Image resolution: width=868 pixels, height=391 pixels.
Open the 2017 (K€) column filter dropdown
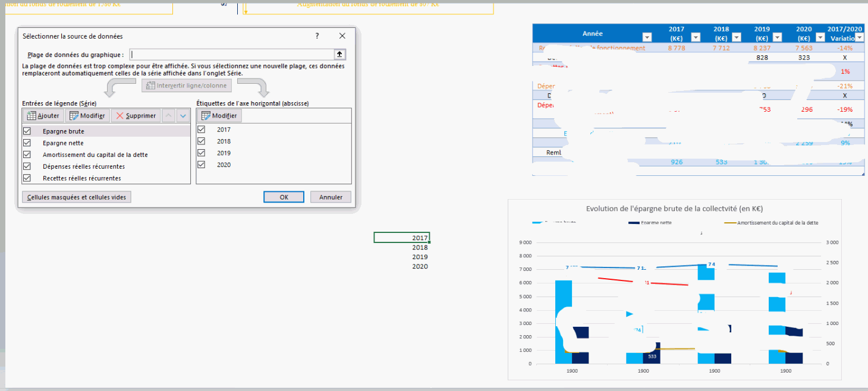pyautogui.click(x=695, y=37)
